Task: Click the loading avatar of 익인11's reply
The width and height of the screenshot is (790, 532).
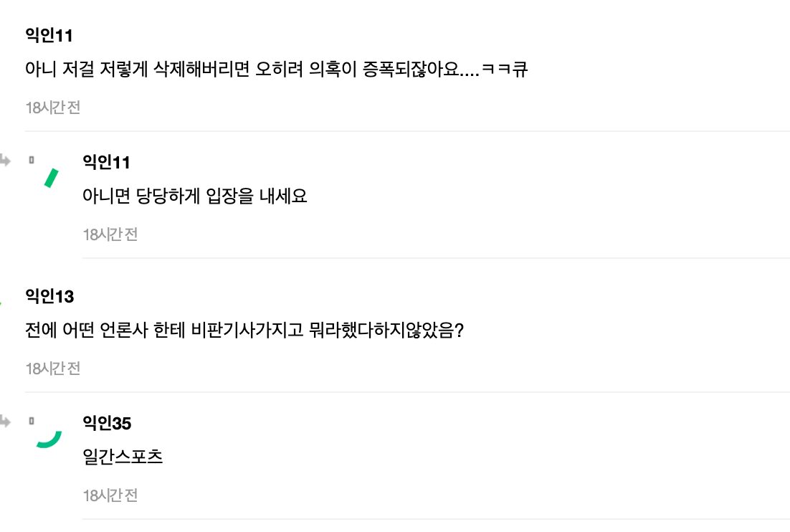Action: point(50,177)
